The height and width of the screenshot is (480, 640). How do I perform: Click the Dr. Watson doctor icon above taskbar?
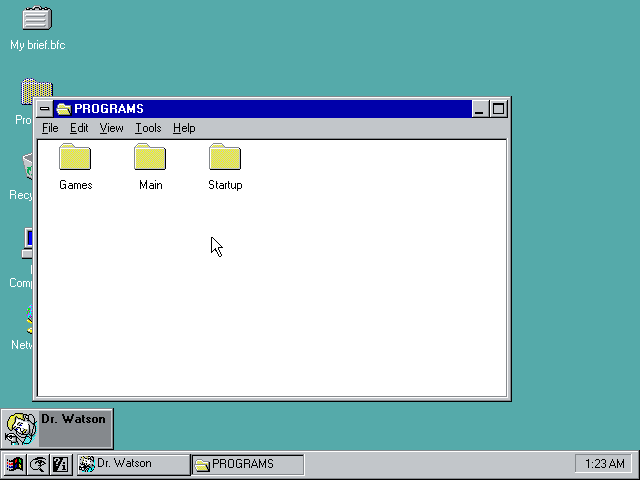20,428
